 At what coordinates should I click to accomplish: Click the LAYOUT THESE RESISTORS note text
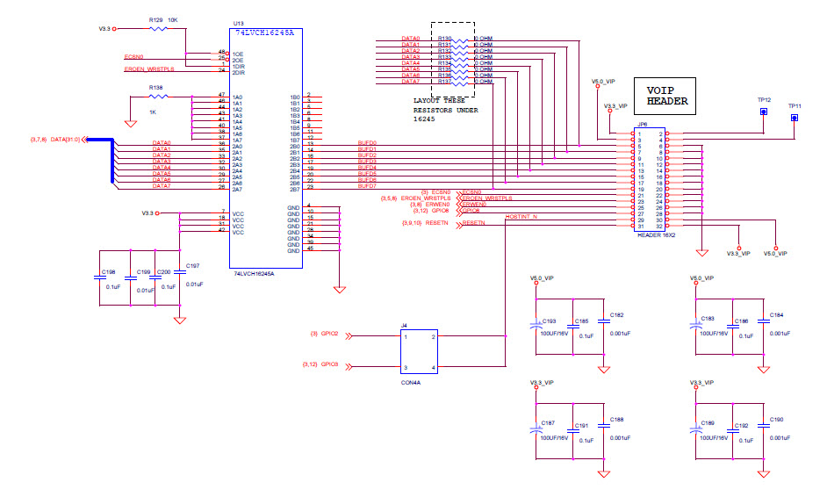(x=443, y=109)
